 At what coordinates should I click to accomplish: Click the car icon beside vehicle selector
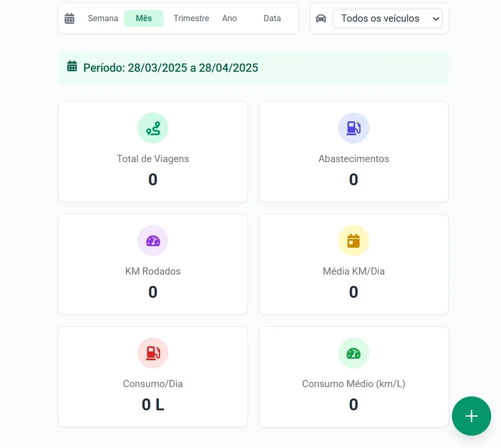(x=321, y=19)
